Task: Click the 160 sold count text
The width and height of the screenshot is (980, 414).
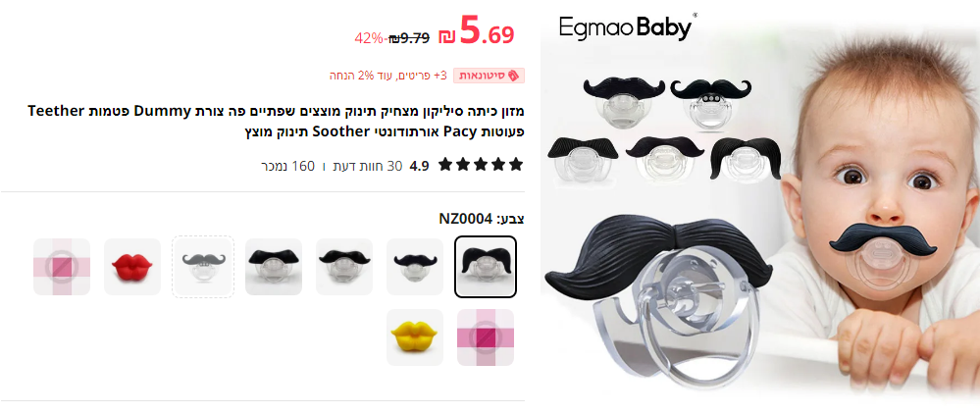Action: [287, 166]
